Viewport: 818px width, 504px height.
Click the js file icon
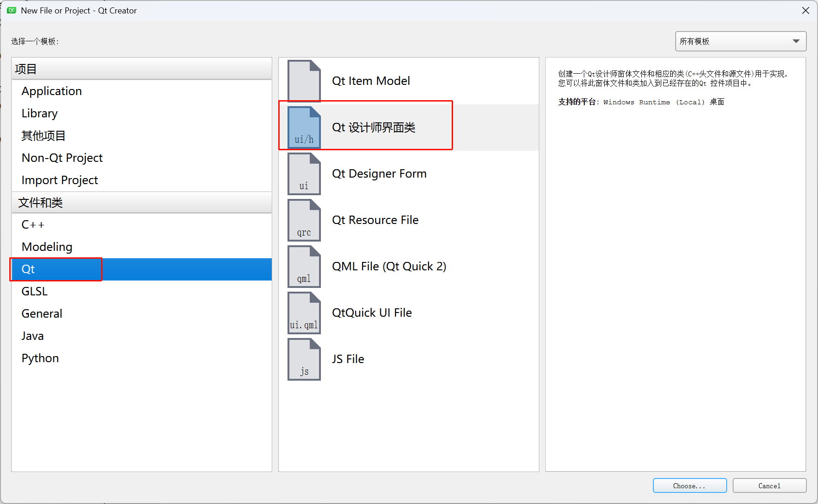click(304, 359)
